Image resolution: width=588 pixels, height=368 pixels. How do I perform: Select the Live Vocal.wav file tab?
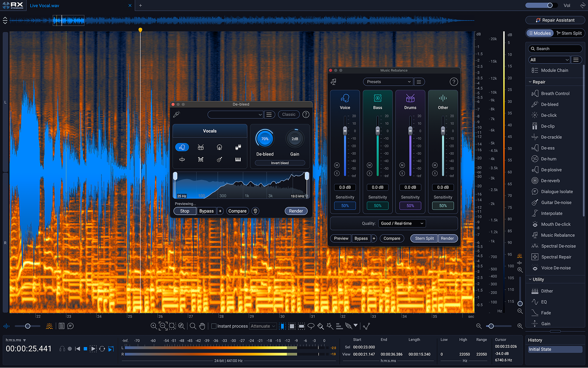(x=44, y=5)
